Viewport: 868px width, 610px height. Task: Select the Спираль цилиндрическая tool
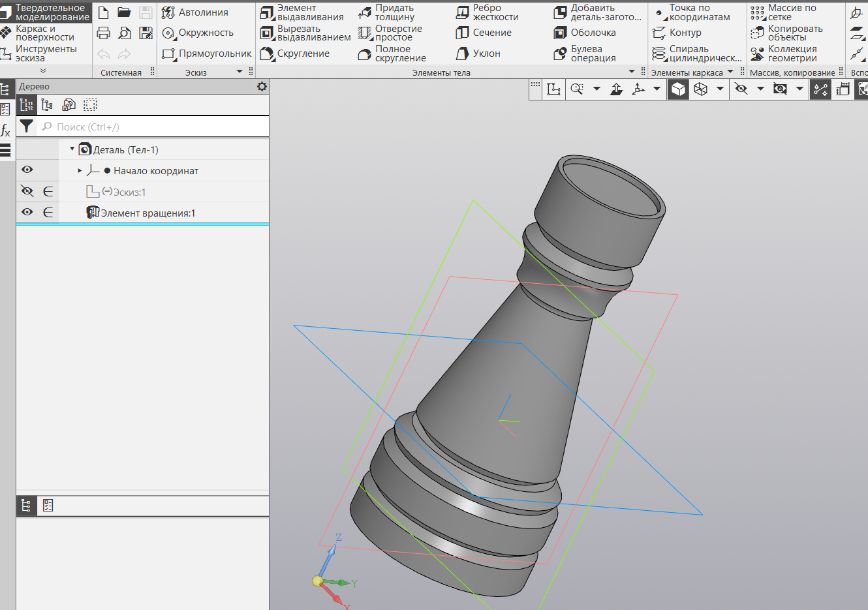coord(697,53)
